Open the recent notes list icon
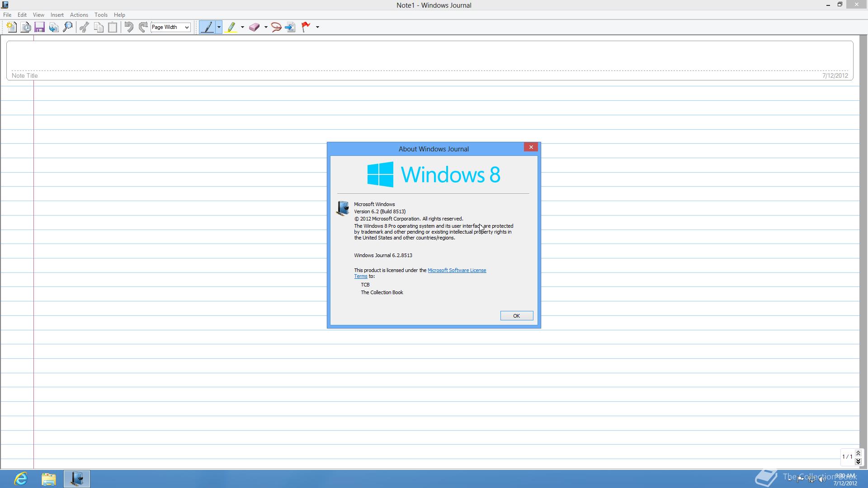868x488 pixels. pyautogui.click(x=26, y=27)
